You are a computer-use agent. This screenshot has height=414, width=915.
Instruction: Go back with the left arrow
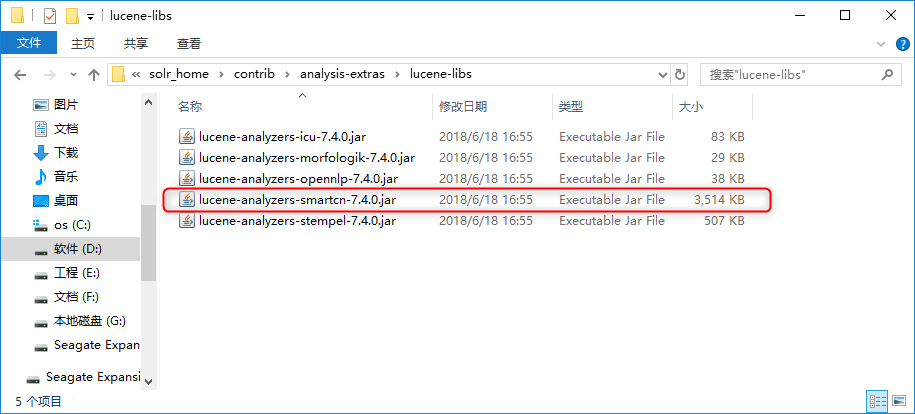click(x=20, y=75)
